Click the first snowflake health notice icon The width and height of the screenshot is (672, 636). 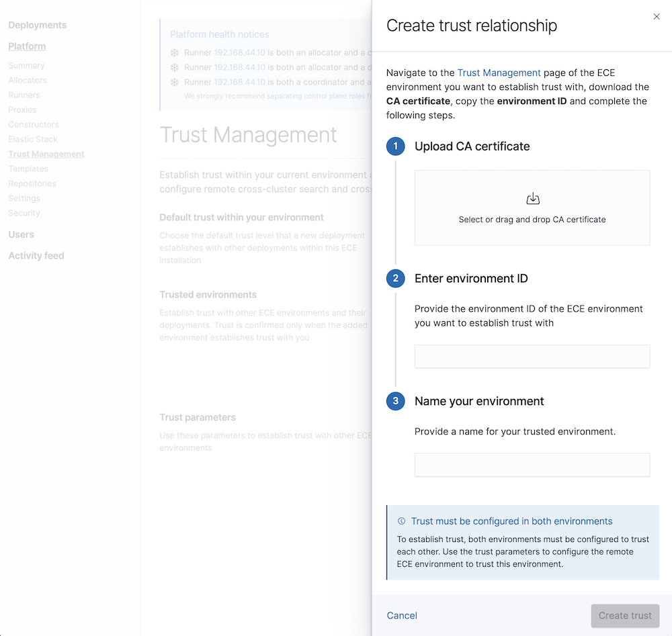tap(175, 52)
